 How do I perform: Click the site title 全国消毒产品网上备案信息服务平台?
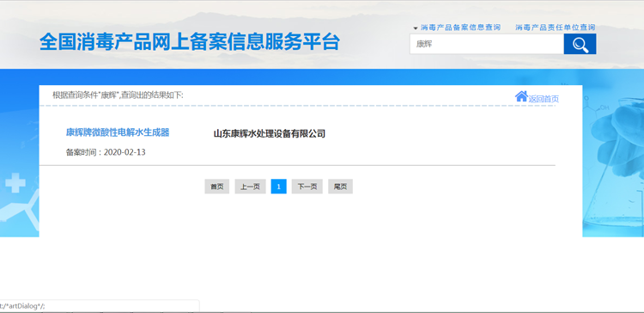coord(190,41)
